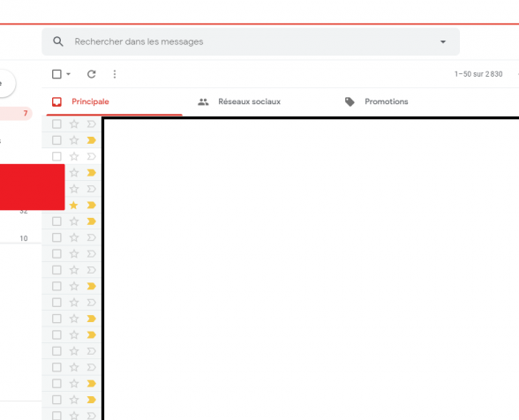Switch to the Principale tab
This screenshot has height=420, width=519.
point(114,101)
